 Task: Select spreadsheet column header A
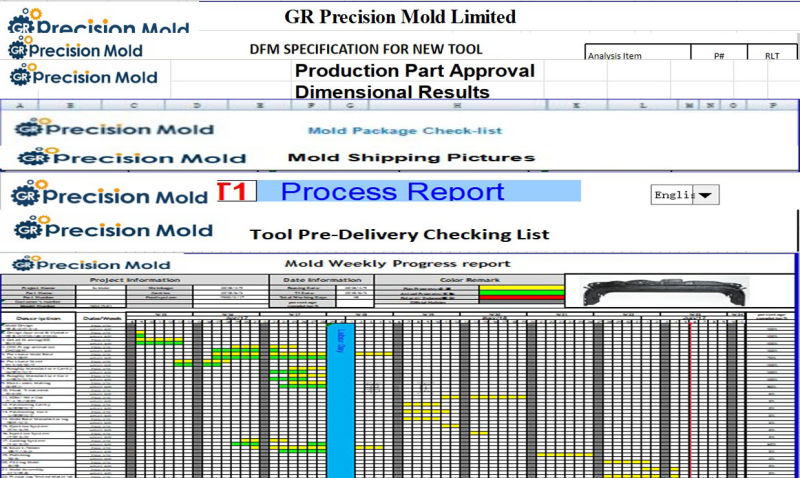pos(20,106)
